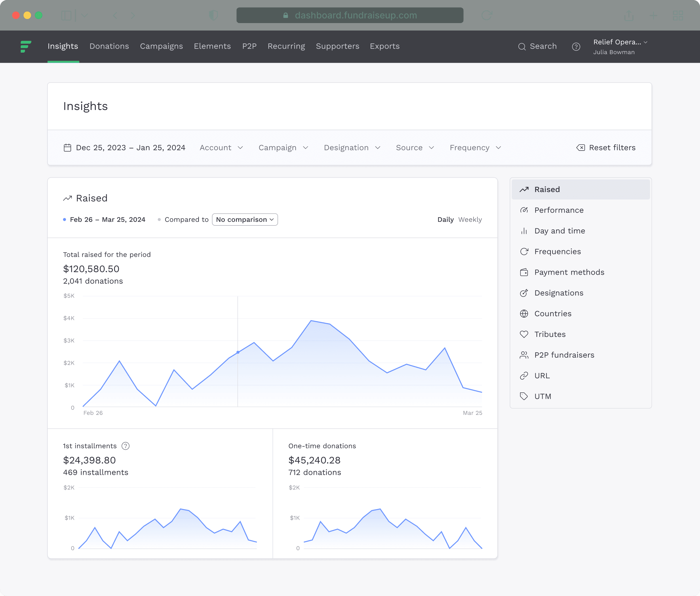Select P2P fundraisers in sidebar
Screen dimensions: 700x596
pyautogui.click(x=581, y=355)
